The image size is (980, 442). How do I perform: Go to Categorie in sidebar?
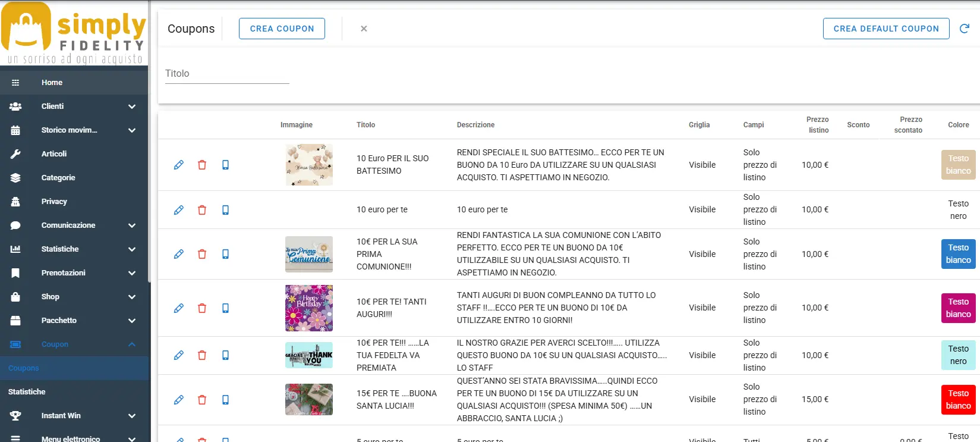point(58,178)
